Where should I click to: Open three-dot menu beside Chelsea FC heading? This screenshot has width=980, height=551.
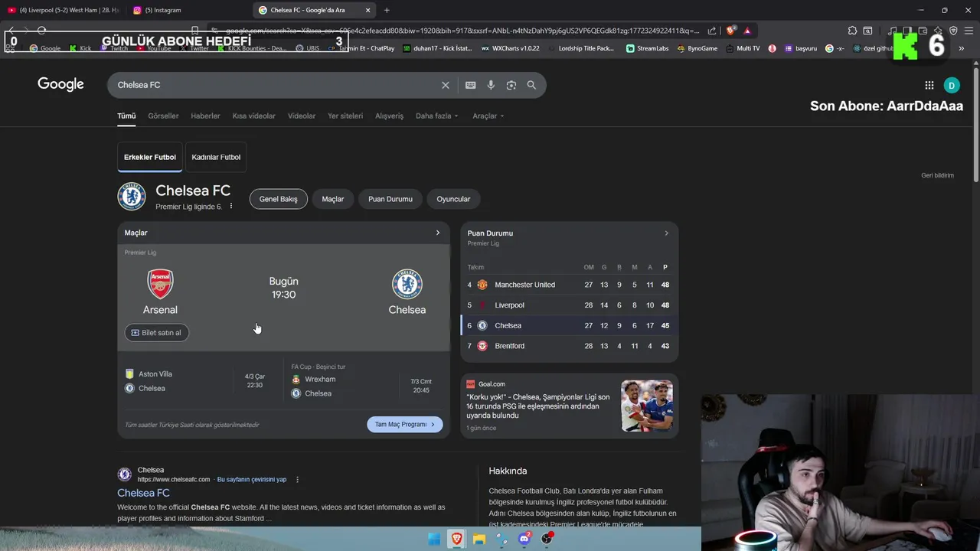[x=231, y=207]
